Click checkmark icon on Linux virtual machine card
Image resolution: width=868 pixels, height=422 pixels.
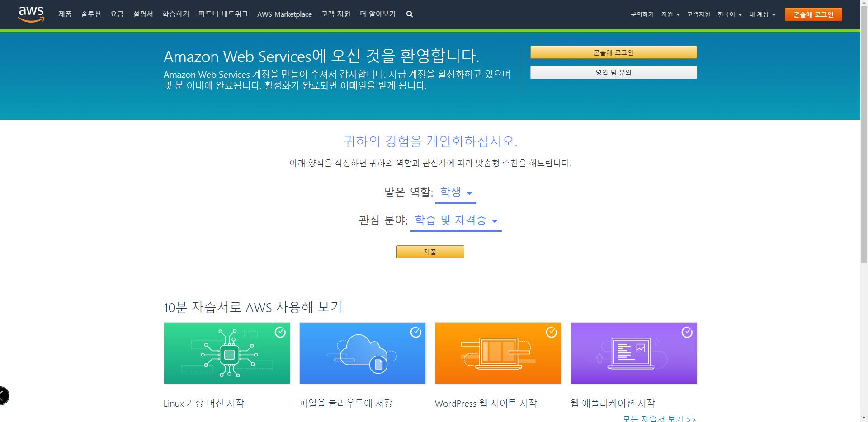[280, 333]
